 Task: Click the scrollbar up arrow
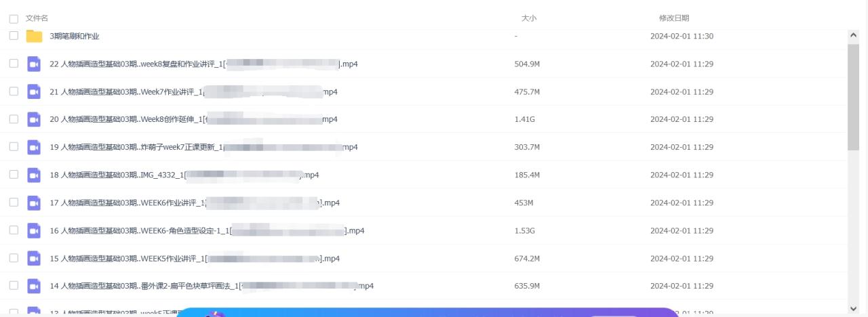tap(854, 35)
